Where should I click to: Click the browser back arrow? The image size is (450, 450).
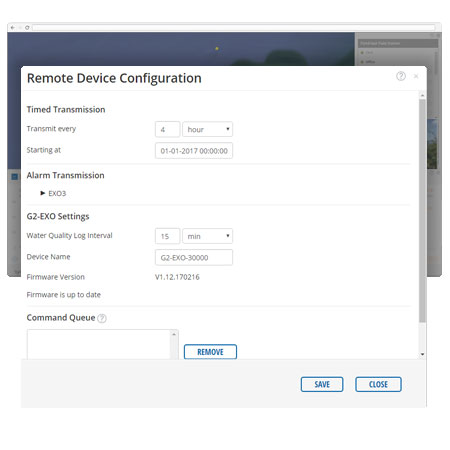[13, 27]
